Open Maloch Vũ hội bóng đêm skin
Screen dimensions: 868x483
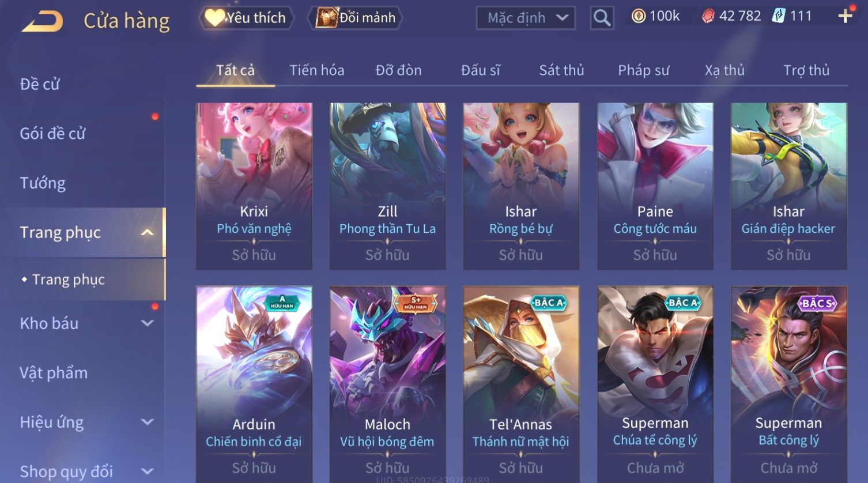click(387, 384)
